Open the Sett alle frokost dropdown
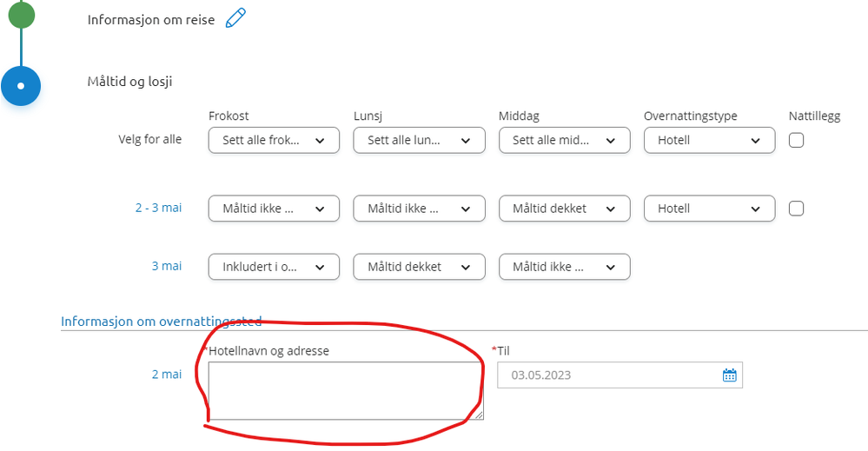The height and width of the screenshot is (451, 868). click(274, 141)
